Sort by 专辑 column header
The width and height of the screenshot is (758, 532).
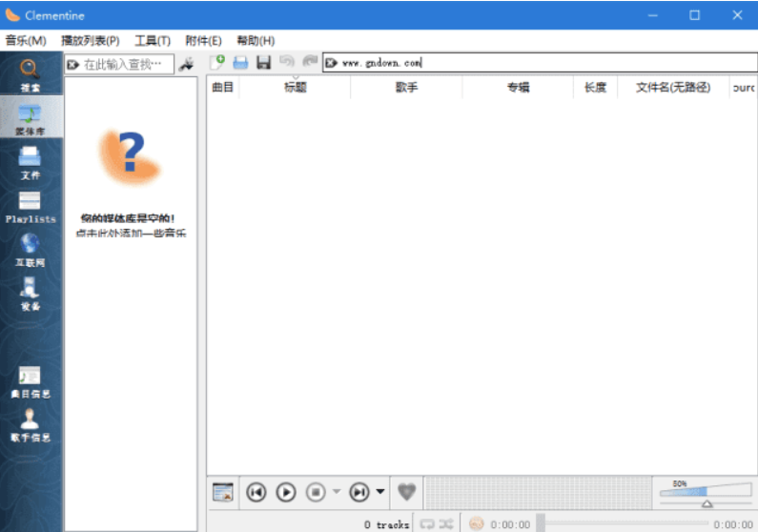click(x=519, y=88)
